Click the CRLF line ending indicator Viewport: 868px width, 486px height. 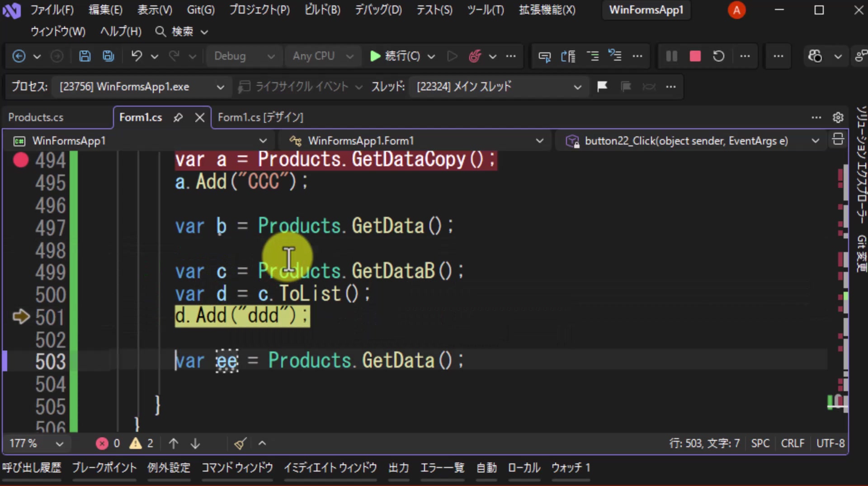coord(793,443)
